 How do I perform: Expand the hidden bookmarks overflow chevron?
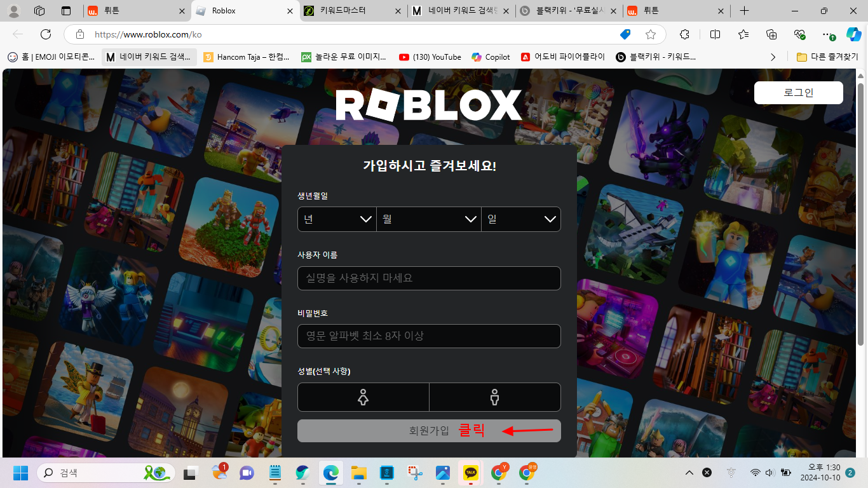click(773, 57)
